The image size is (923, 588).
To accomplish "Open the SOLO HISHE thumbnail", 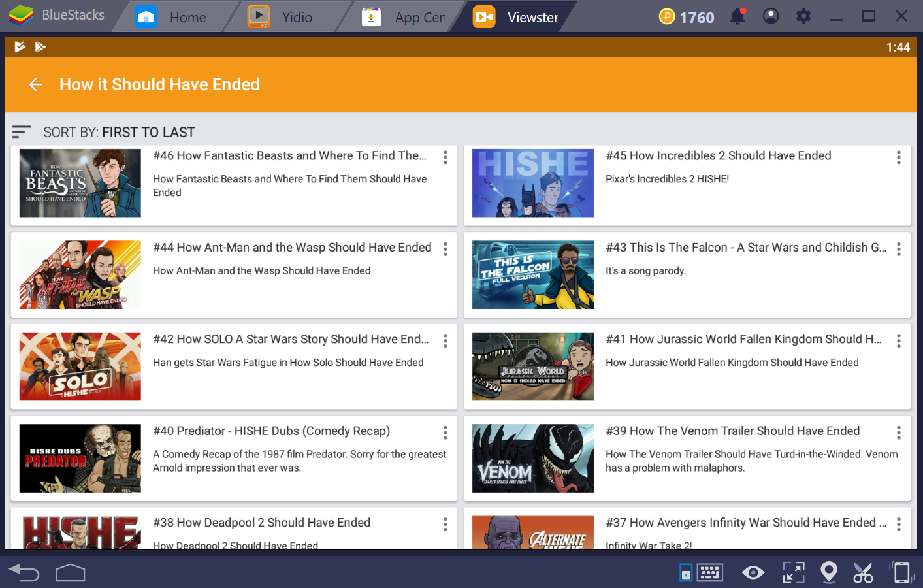I will pyautogui.click(x=80, y=367).
